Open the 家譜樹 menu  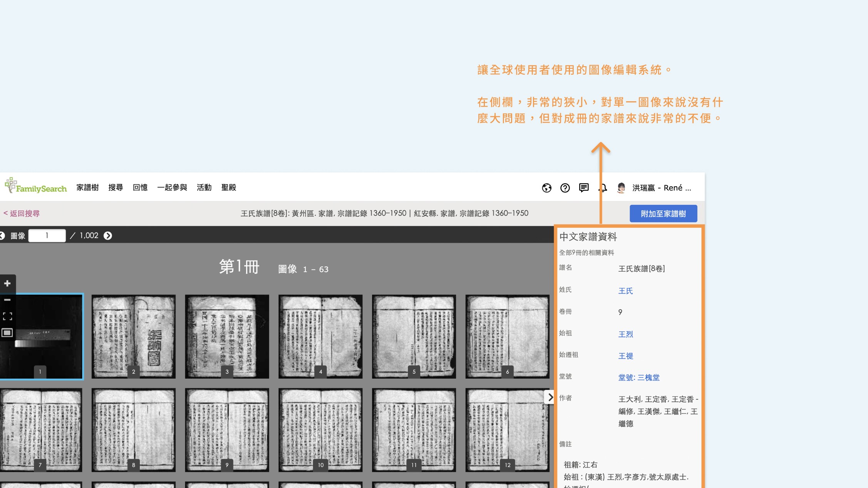tap(87, 187)
